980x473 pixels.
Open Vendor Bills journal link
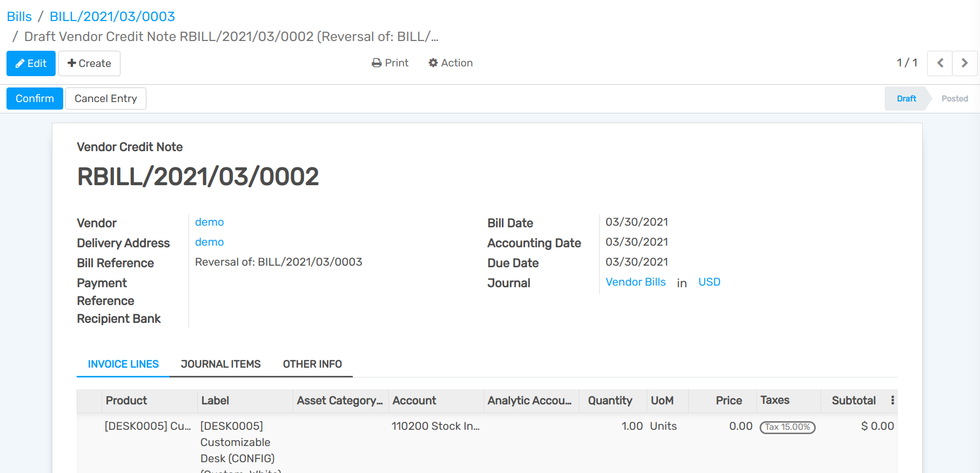click(635, 282)
